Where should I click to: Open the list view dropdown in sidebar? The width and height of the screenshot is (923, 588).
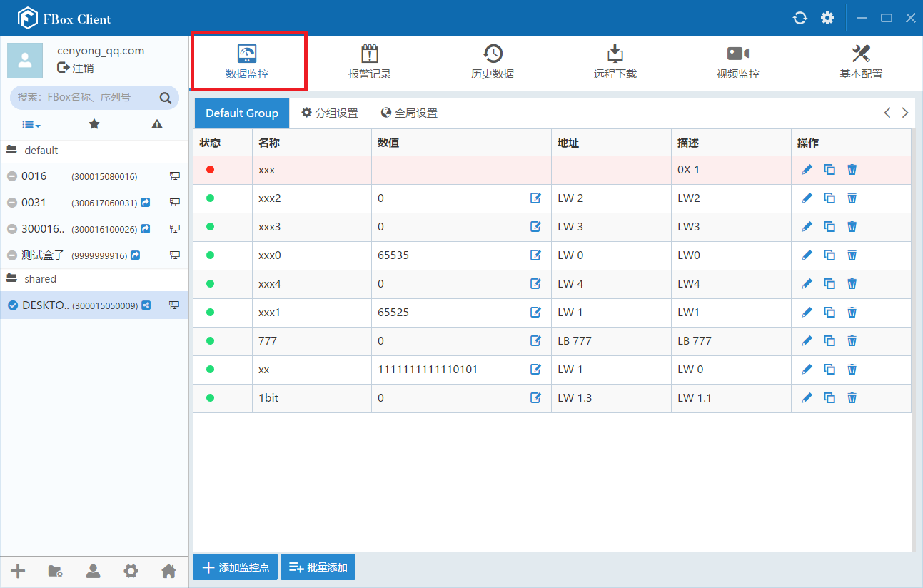pyautogui.click(x=31, y=125)
